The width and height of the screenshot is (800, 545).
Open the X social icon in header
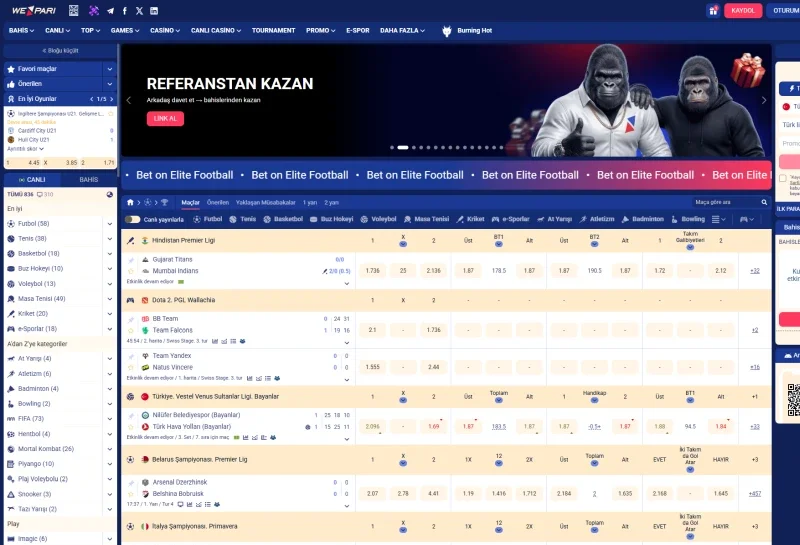tap(139, 11)
